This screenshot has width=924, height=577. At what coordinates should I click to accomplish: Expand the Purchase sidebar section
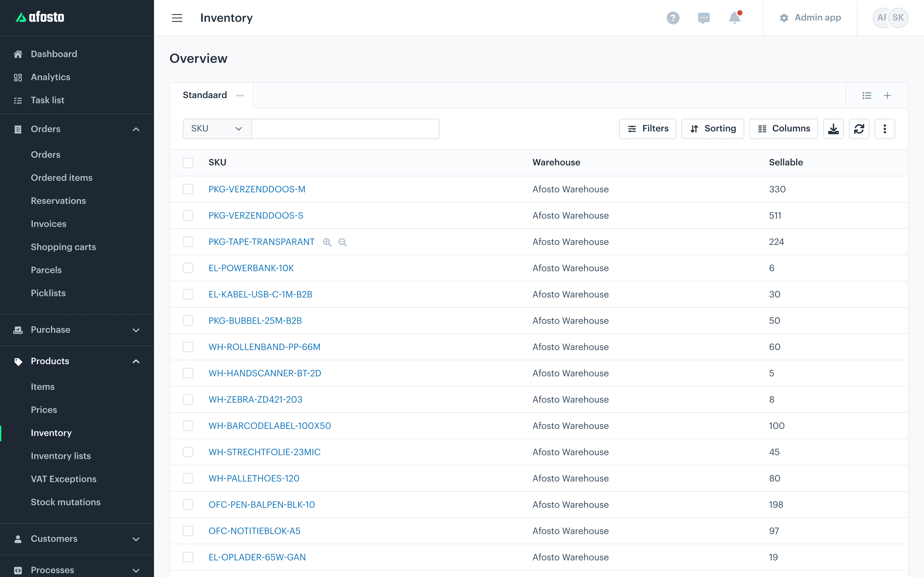pyautogui.click(x=77, y=330)
